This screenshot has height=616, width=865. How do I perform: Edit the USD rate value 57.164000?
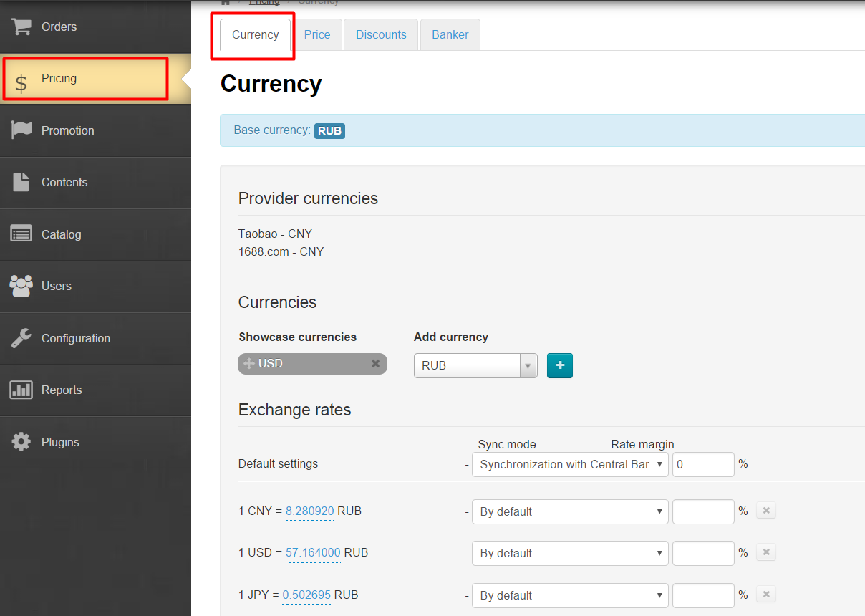click(312, 553)
